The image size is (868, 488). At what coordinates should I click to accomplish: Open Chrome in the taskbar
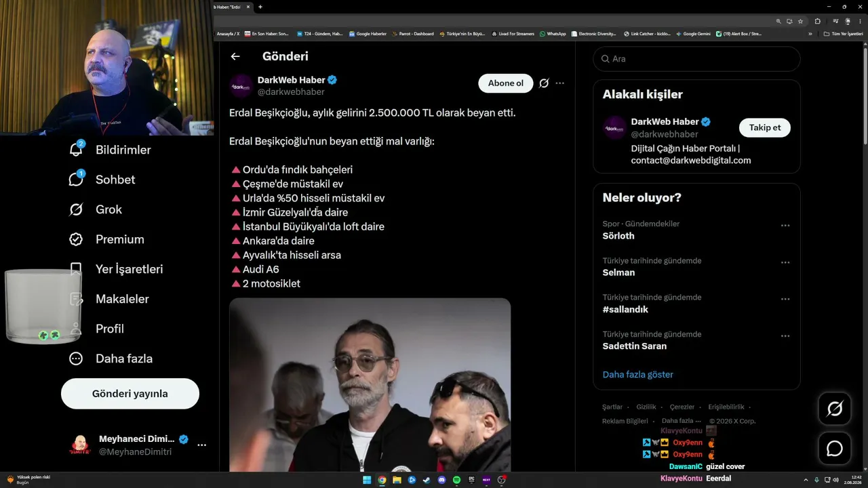pyautogui.click(x=382, y=480)
